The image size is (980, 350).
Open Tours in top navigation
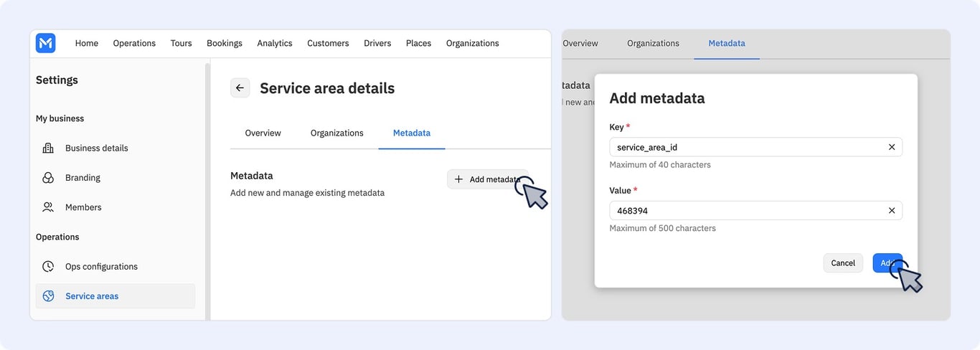click(182, 43)
